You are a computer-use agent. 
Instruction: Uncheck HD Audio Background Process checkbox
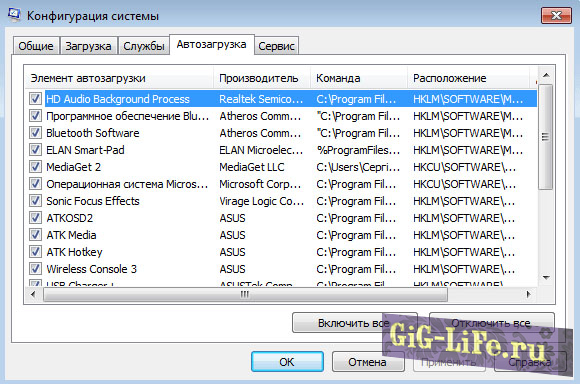[35, 99]
